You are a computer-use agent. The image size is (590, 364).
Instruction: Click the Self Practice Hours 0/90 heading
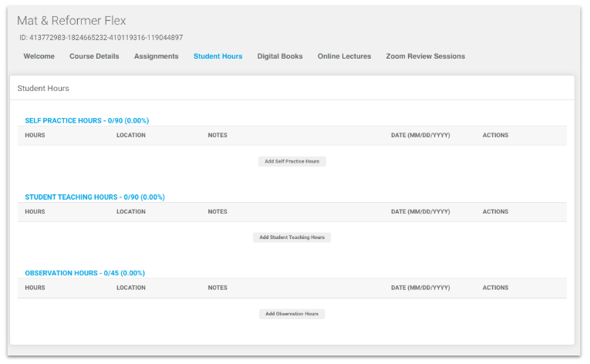87,120
